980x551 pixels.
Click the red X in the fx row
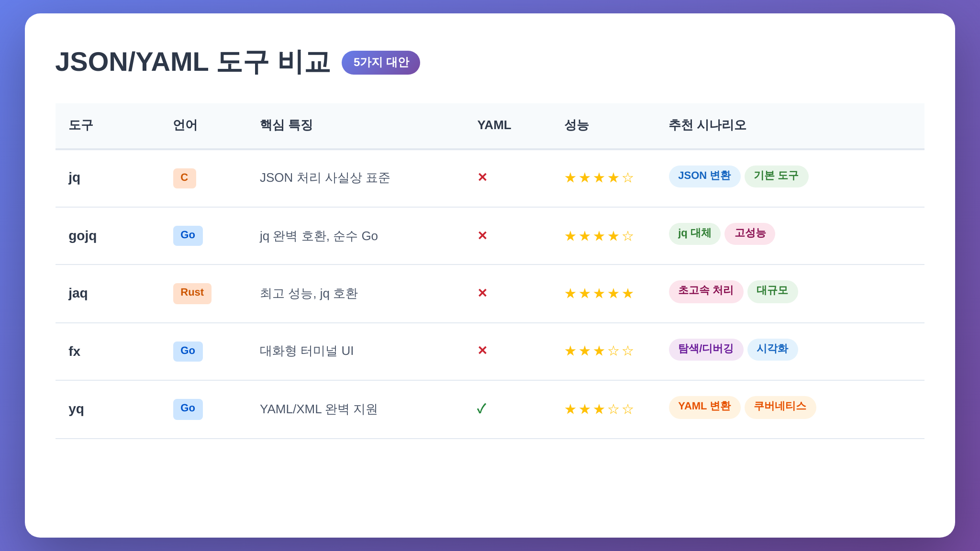(482, 351)
